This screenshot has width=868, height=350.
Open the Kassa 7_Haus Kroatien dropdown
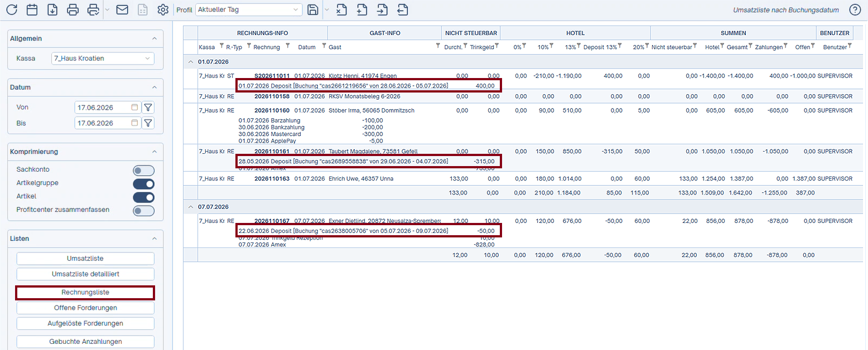(x=102, y=58)
